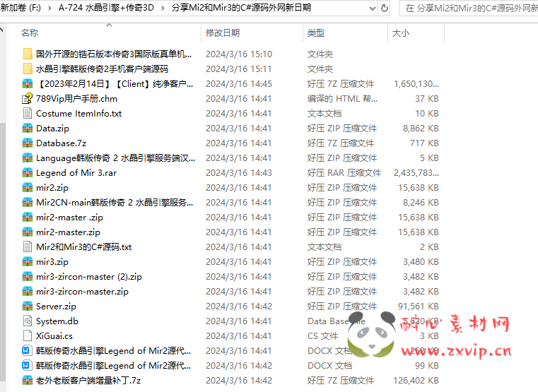Click the archive icon of mir3.zip
The height and width of the screenshot is (392, 538).
point(28,262)
